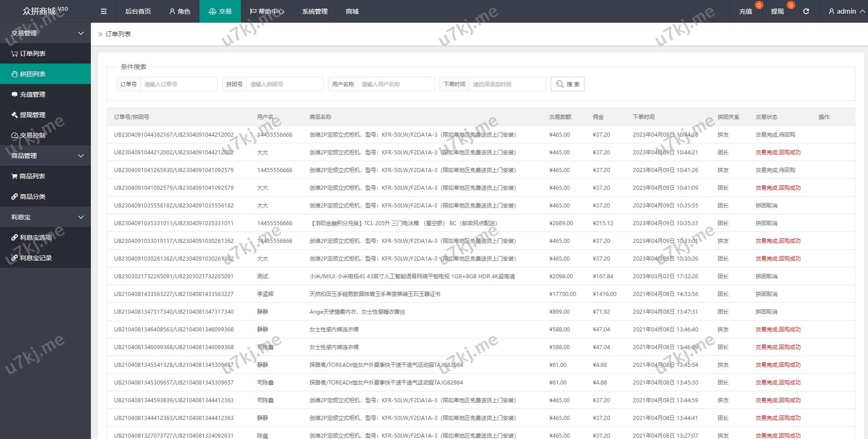Go to 后台首页 in the top navigation

(138, 11)
